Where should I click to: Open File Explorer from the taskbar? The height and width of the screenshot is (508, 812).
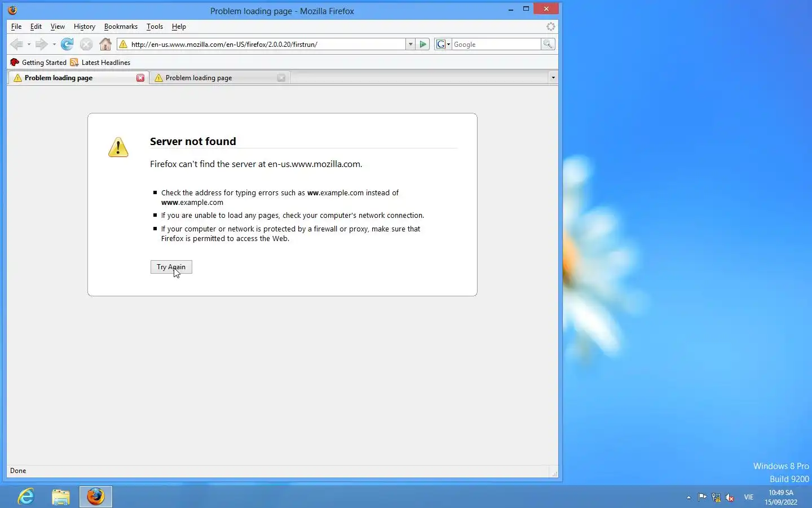(x=61, y=497)
